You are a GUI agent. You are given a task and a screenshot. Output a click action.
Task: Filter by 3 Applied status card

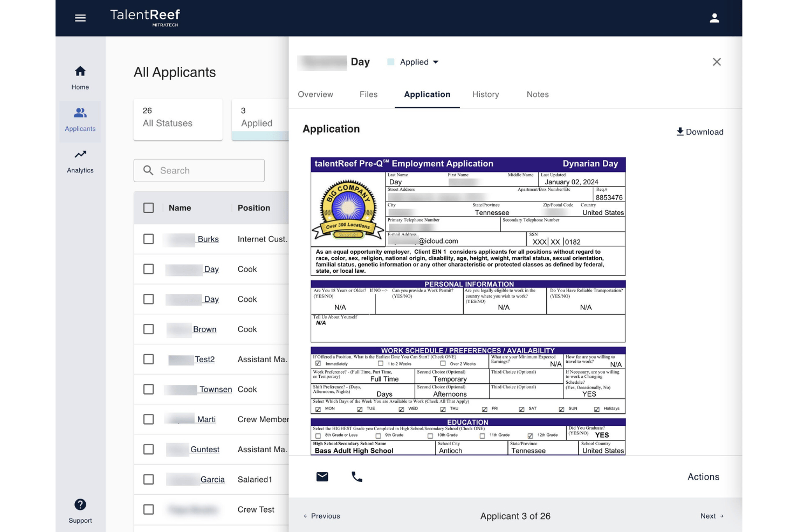click(260, 119)
